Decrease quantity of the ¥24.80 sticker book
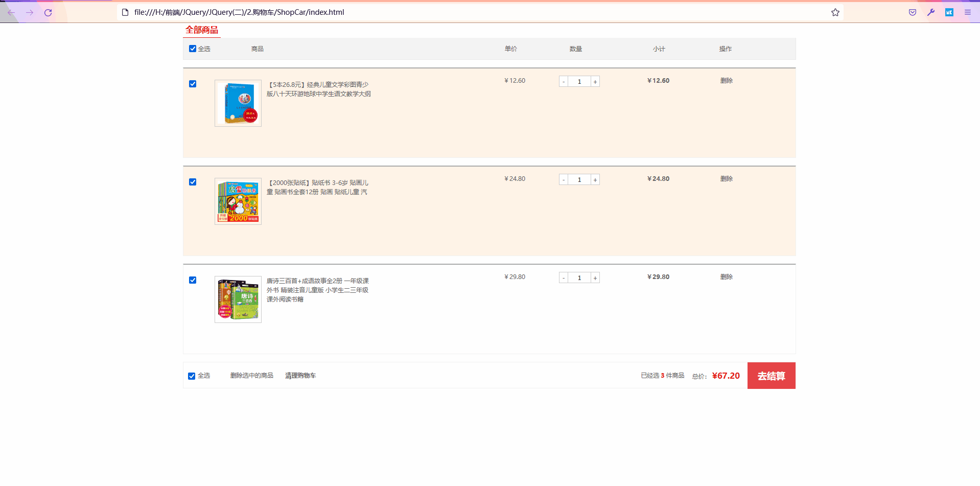Screen dimensions: 980x486 [564, 180]
